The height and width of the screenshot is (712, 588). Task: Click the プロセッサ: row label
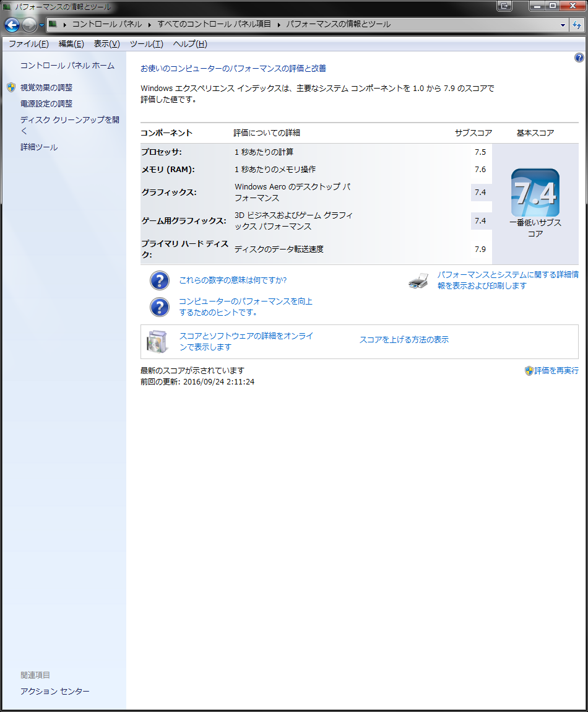(161, 152)
